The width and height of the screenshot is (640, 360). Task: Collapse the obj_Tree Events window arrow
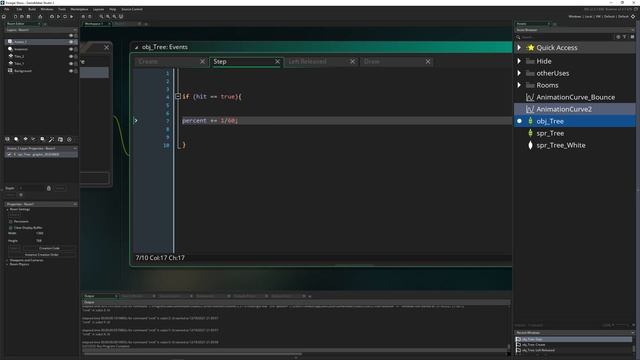[136, 47]
